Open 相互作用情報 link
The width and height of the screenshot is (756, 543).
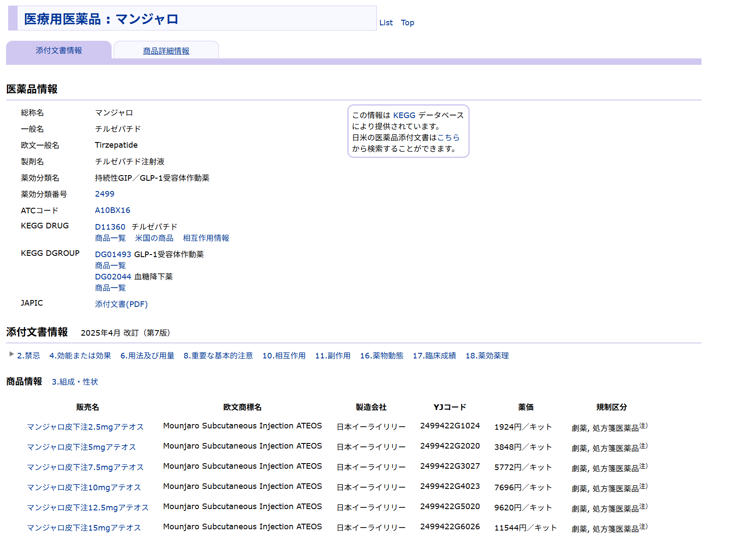tap(206, 238)
